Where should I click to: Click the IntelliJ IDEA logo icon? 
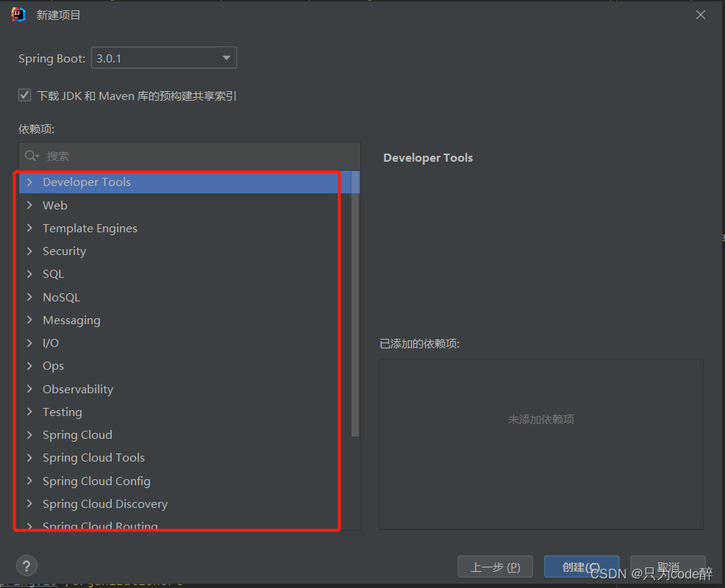click(18, 15)
